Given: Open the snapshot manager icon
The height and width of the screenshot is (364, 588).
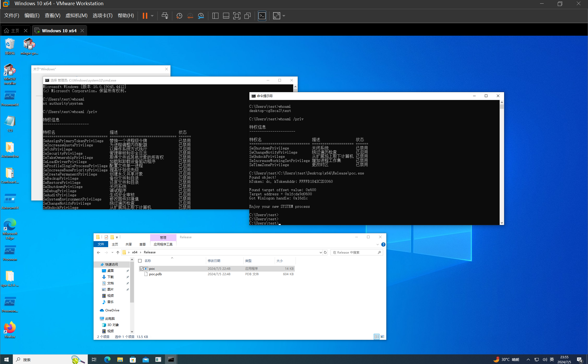Looking at the screenshot, I should click(x=201, y=16).
